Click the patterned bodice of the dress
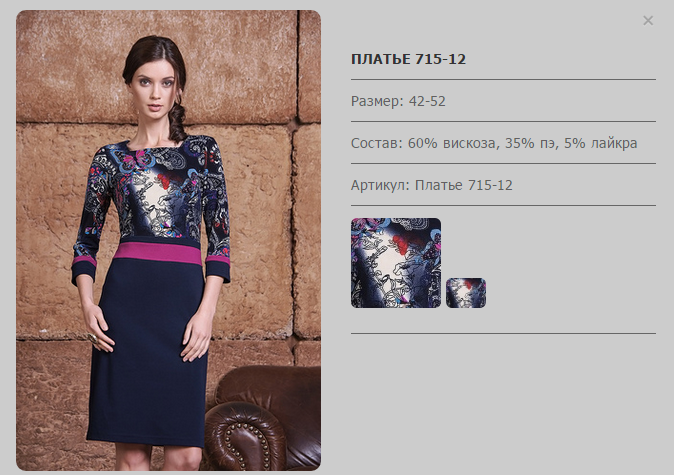The width and height of the screenshot is (674, 475). click(x=157, y=191)
